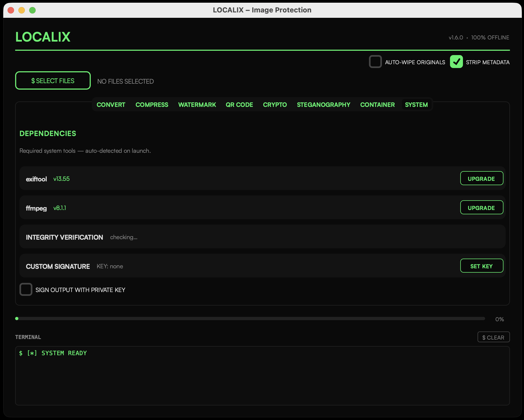
Task: Click the LOCALIX logo heading
Action: pos(43,37)
